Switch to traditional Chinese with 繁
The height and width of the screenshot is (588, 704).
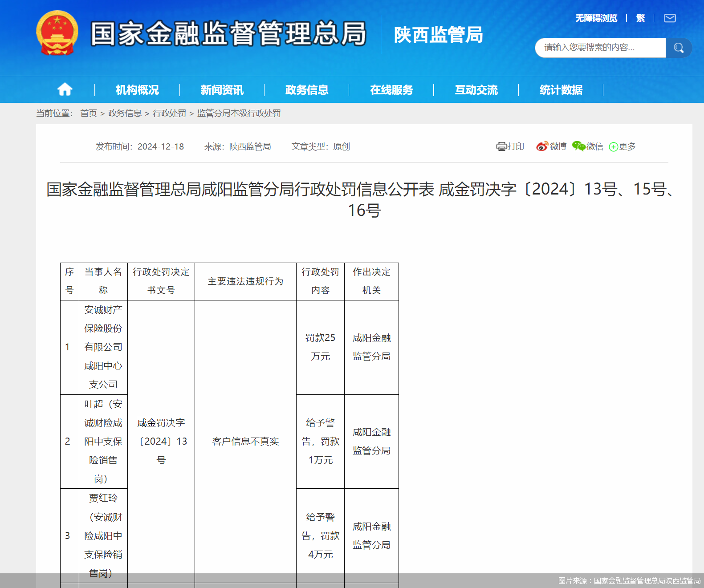(x=640, y=18)
